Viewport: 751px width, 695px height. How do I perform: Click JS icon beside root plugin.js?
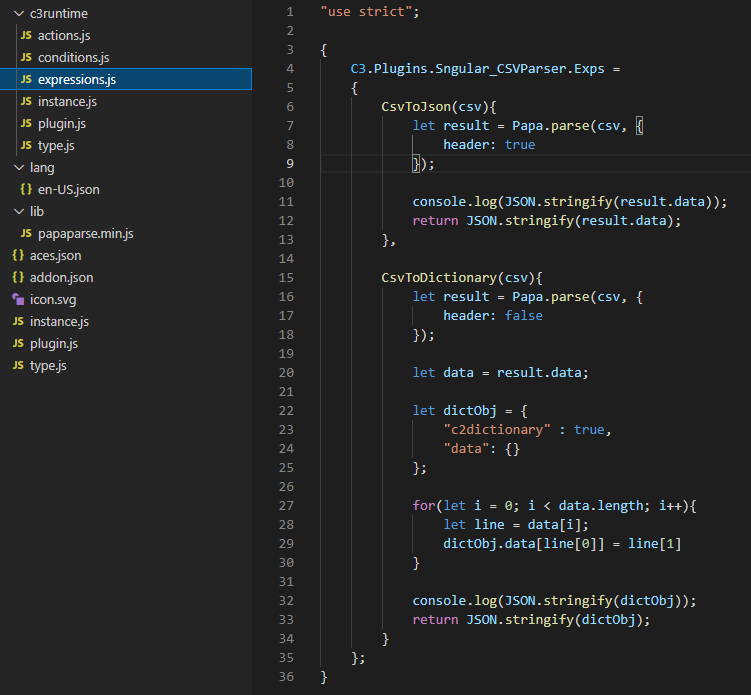tap(18, 344)
